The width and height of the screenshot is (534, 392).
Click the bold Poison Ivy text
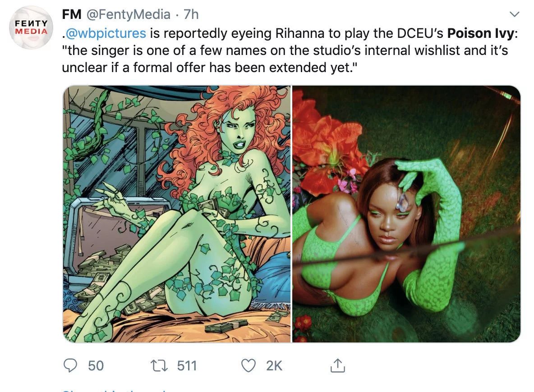[480, 33]
